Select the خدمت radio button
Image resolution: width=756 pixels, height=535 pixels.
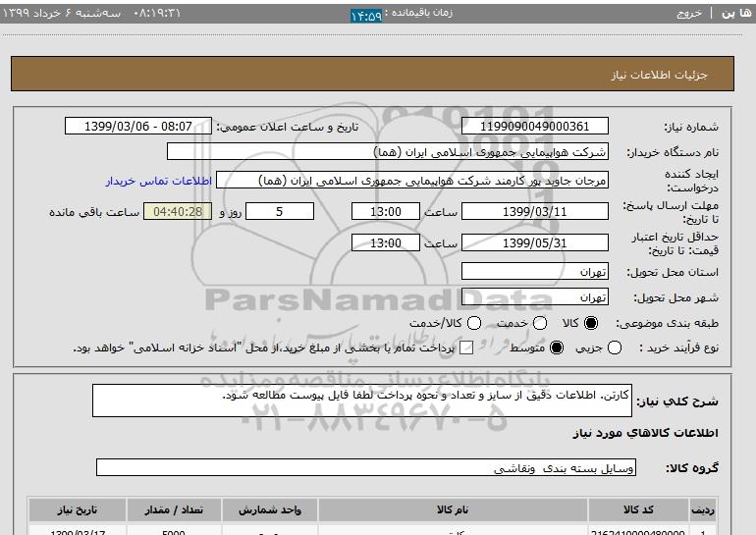tap(540, 323)
